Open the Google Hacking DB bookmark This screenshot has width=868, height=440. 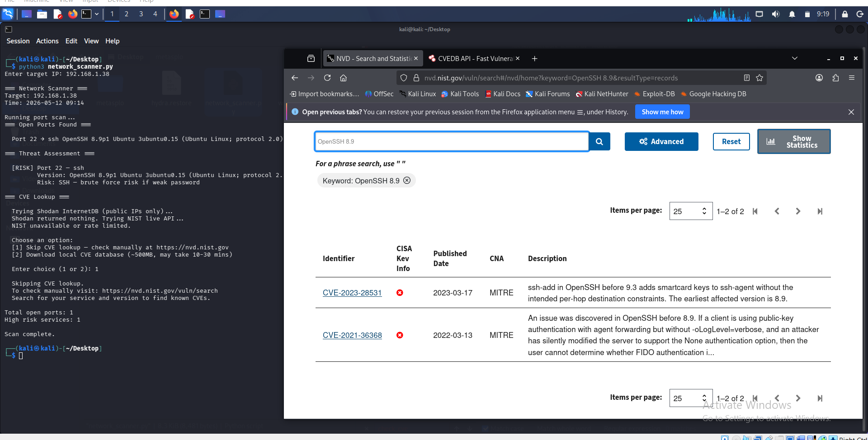[x=713, y=94]
